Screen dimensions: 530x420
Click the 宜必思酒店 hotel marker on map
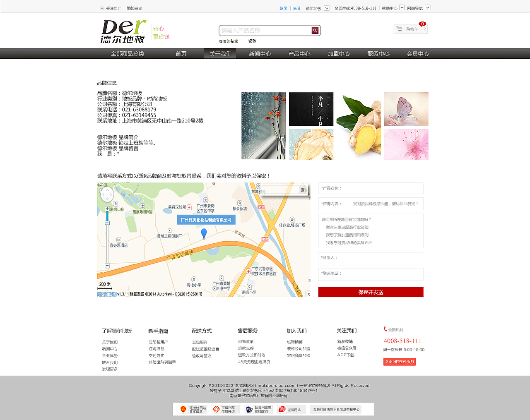click(119, 240)
